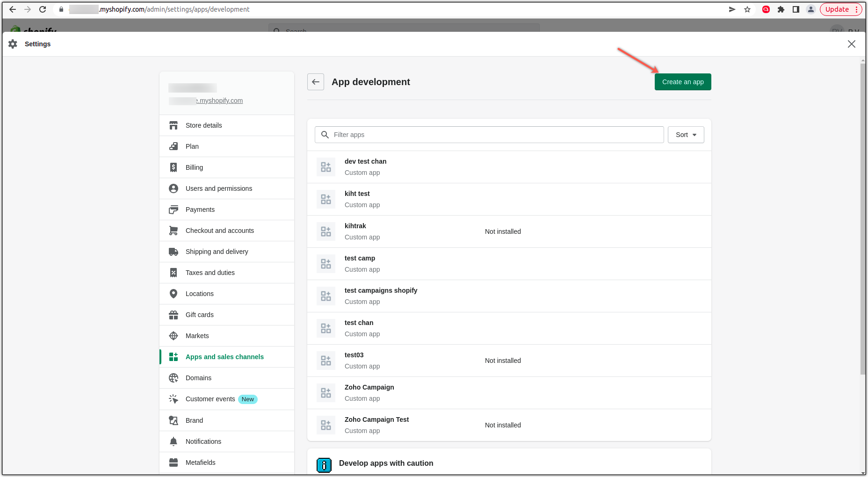Select the Billing dollar icon
Image resolution: width=868 pixels, height=477 pixels.
174,167
